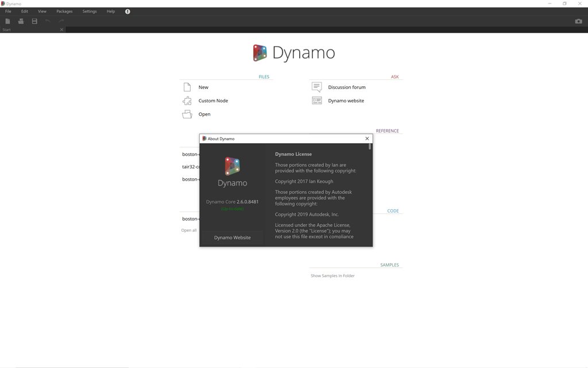Open the Settings menu
Screen dimensions: 588x368
pyautogui.click(x=90, y=11)
